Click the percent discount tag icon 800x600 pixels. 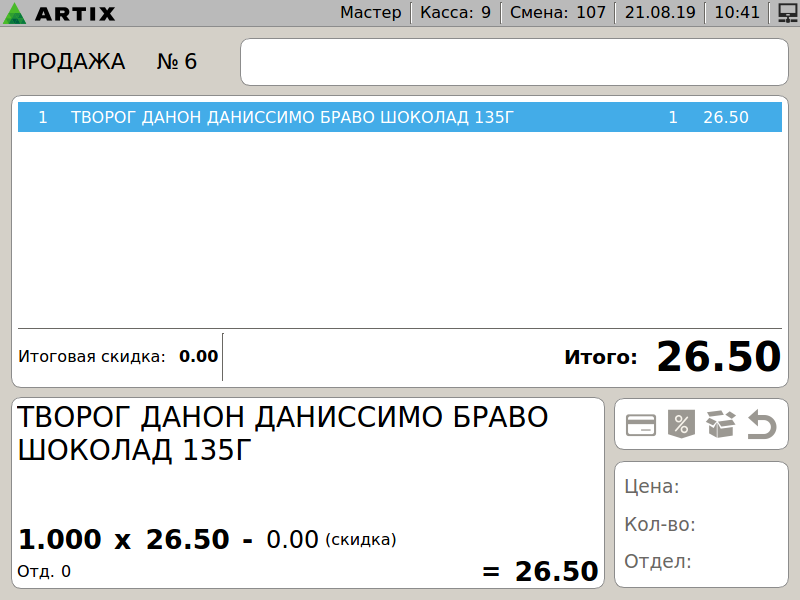(680, 425)
